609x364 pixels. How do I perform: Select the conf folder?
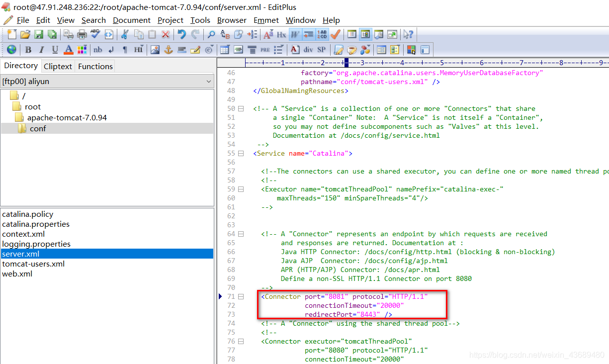38,128
